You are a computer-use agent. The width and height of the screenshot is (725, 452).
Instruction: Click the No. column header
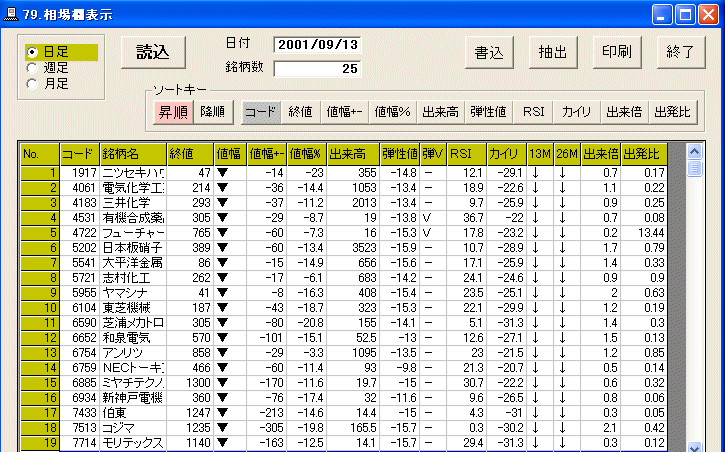[x=40, y=154]
